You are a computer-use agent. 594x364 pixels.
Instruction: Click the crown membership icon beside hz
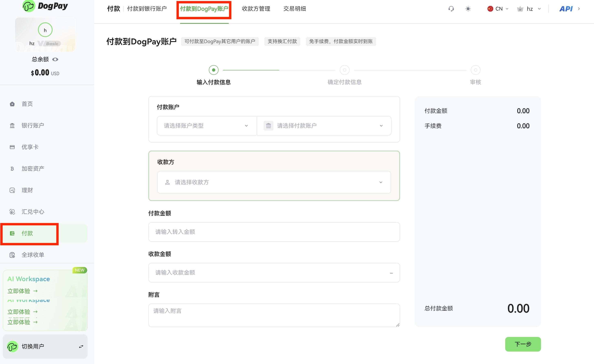pos(520,9)
